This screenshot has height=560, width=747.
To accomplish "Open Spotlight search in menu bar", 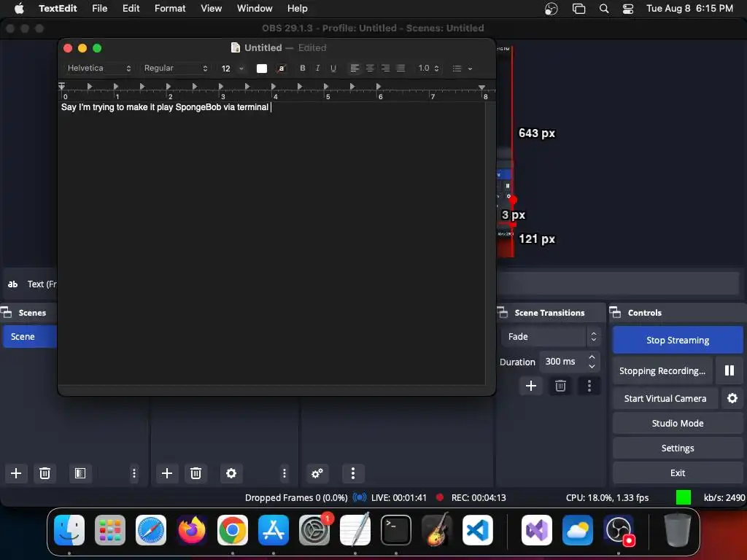I will tap(603, 9).
